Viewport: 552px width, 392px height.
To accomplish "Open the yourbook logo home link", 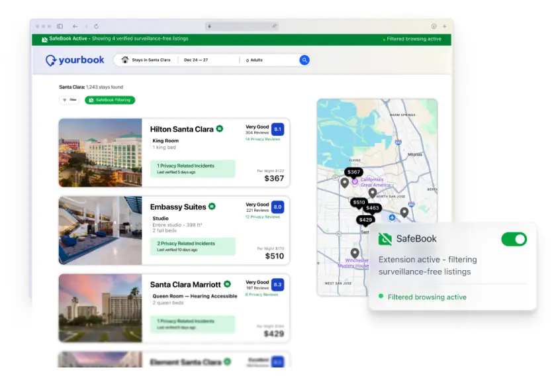I will (75, 60).
